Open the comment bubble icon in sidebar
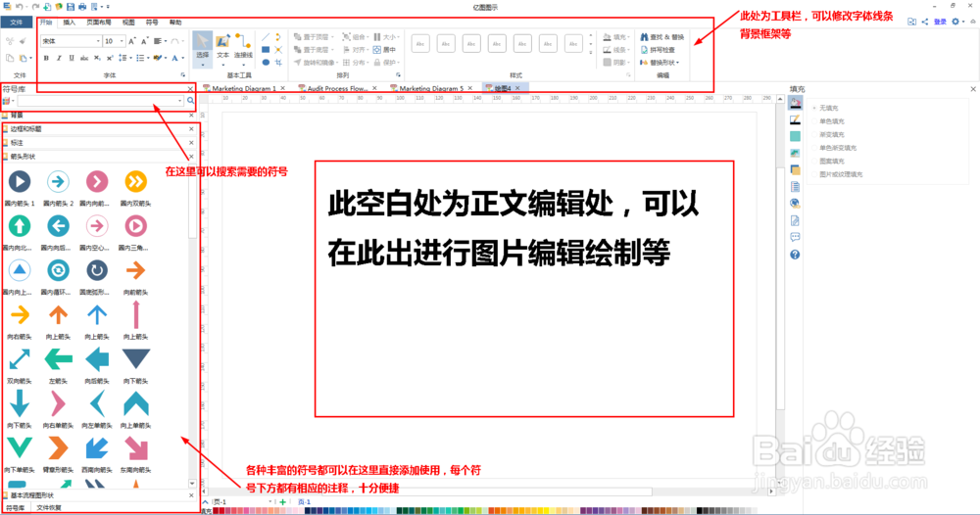 point(795,237)
